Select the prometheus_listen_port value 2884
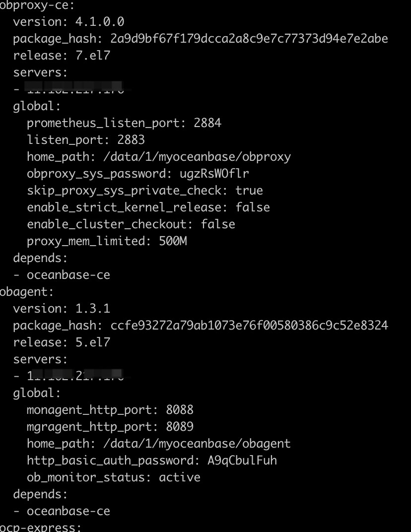Viewport: 411px width, 532px height. pos(207,123)
